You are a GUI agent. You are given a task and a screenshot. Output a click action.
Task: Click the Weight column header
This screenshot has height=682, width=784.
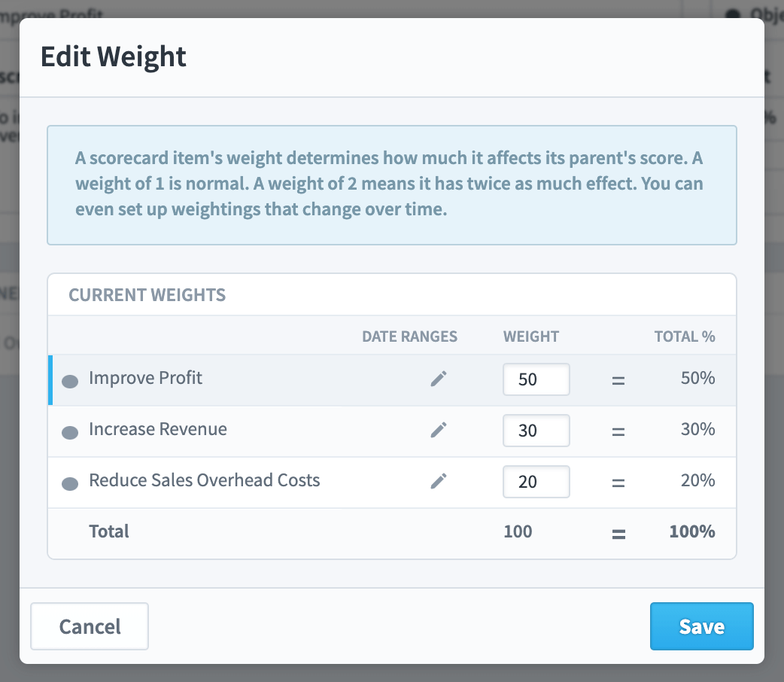coord(531,336)
